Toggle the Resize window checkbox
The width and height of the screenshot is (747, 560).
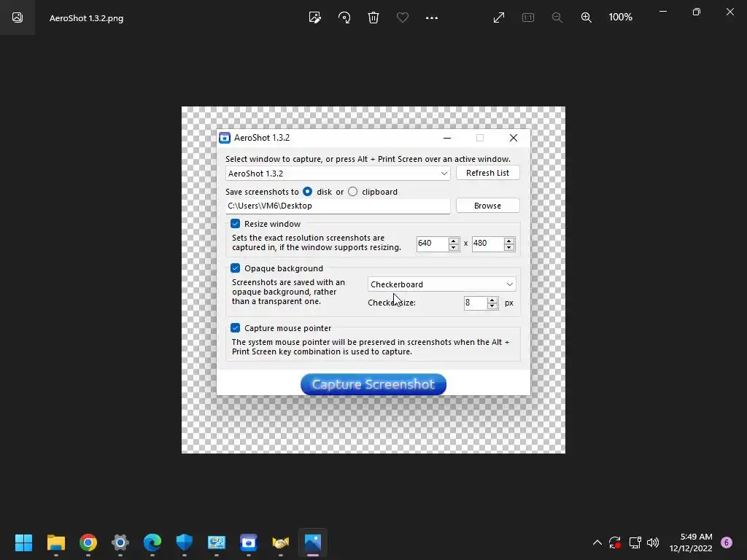click(236, 223)
